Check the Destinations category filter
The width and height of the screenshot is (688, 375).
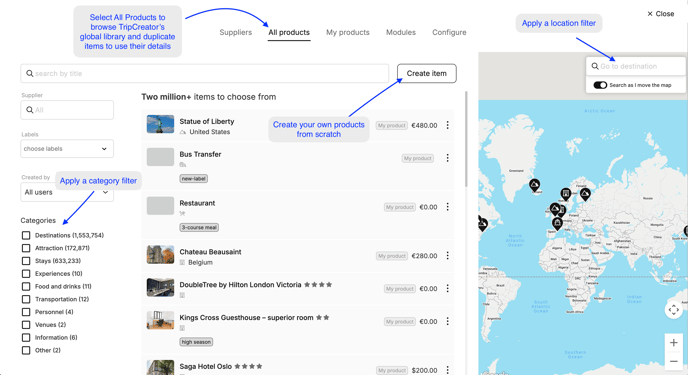[x=26, y=236]
